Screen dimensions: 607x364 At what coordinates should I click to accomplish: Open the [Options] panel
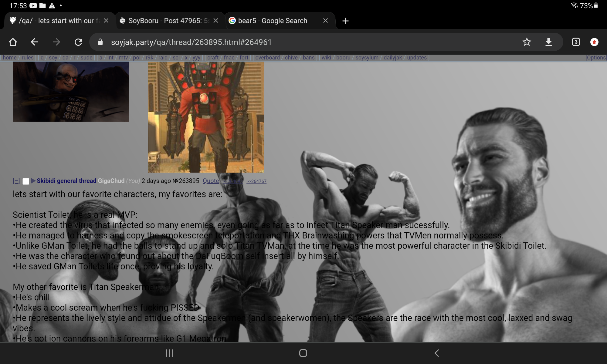pyautogui.click(x=595, y=58)
